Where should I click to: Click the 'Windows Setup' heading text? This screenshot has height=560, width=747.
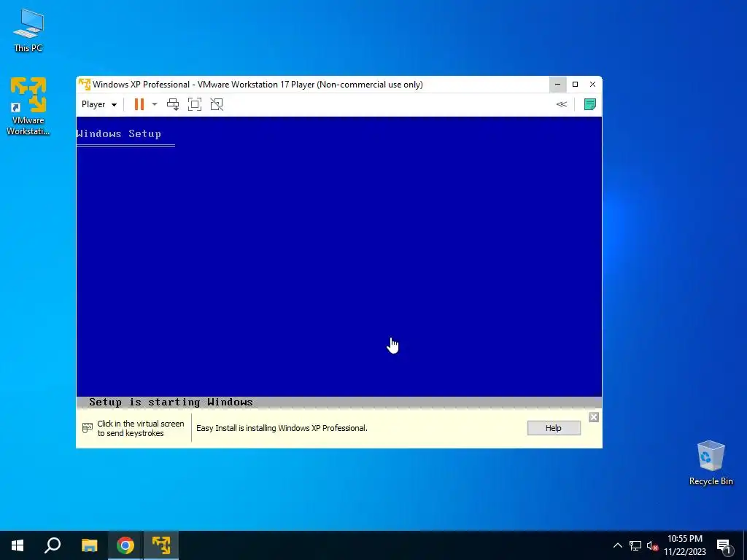coord(119,133)
